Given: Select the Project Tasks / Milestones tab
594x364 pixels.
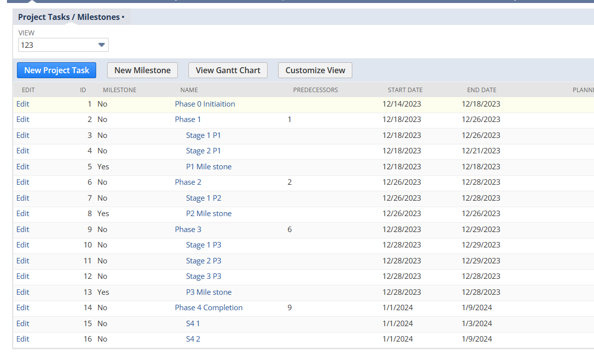Looking at the screenshot, I should pyautogui.click(x=71, y=17).
